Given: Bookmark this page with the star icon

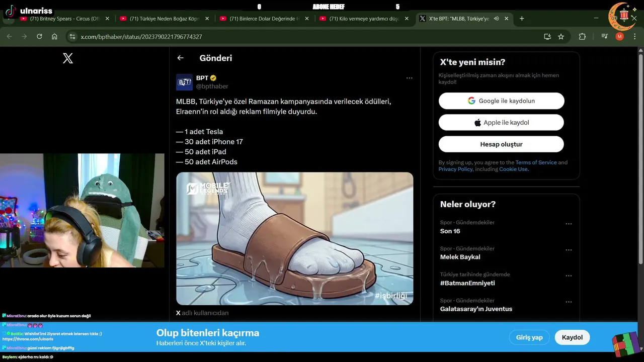Looking at the screenshot, I should [x=561, y=36].
